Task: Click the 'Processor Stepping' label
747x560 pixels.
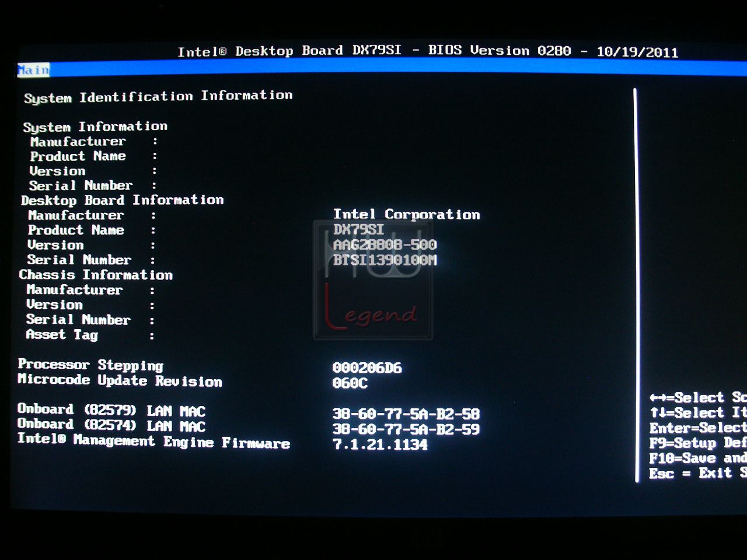Action: (x=90, y=365)
